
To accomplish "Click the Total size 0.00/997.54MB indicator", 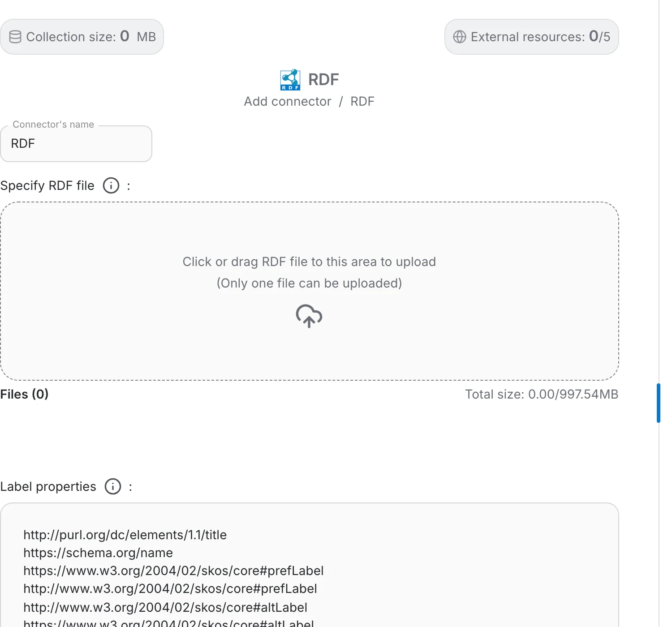I will click(542, 394).
